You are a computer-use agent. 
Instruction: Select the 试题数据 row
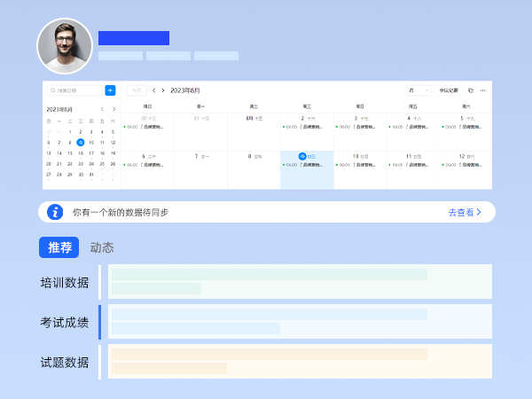(x=65, y=362)
